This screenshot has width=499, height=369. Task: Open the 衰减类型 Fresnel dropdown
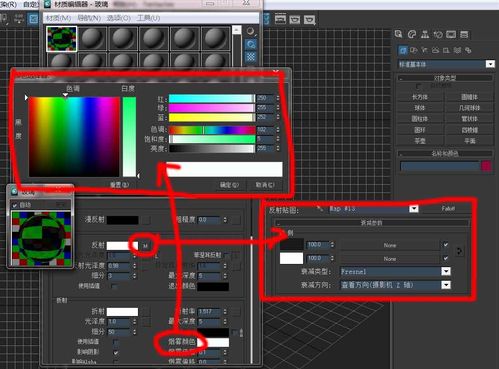446,271
